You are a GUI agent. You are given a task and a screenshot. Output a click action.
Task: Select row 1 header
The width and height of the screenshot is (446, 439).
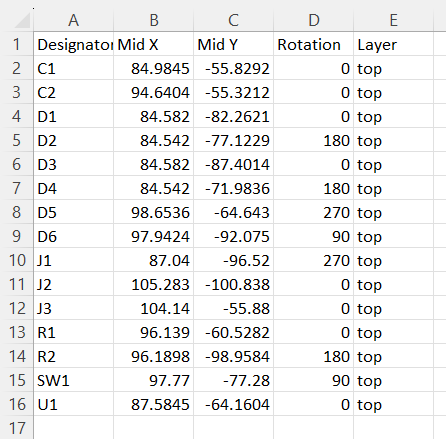17,44
